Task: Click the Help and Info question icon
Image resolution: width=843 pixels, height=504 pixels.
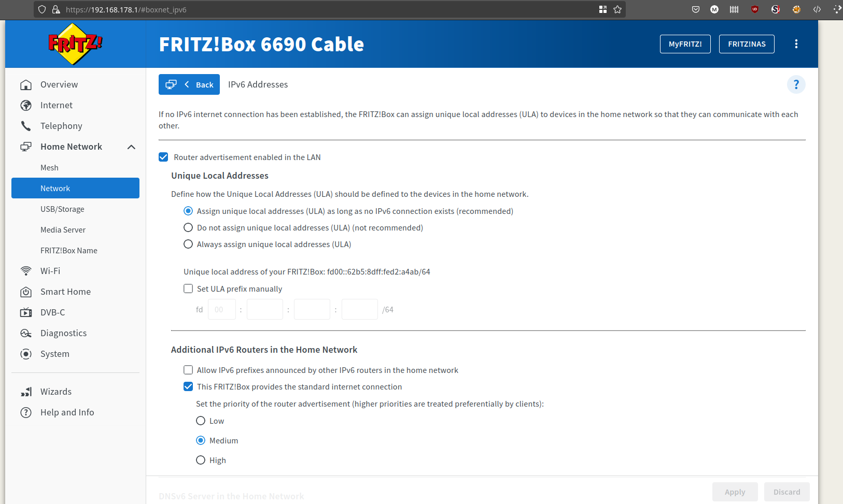Action: [x=26, y=412]
